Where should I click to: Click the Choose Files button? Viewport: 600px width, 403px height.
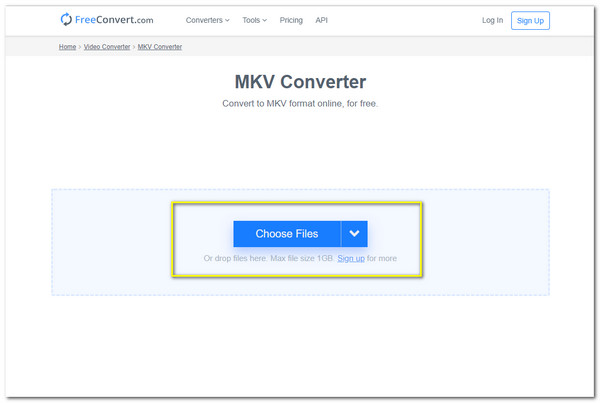tap(287, 234)
